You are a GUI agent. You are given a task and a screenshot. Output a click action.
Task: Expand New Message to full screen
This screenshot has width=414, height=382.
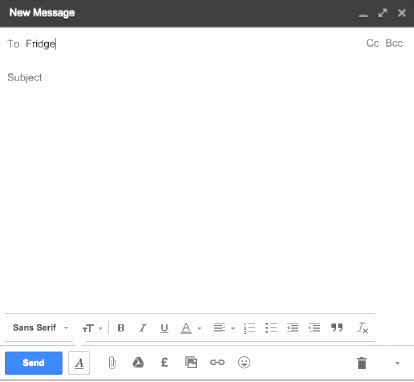383,13
